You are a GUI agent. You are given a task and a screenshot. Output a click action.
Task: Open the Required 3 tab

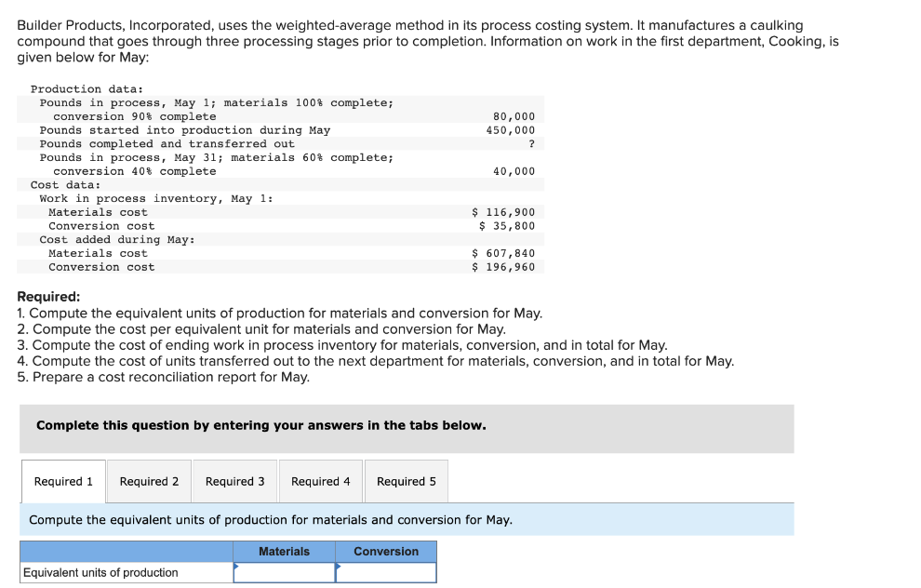[234, 481]
